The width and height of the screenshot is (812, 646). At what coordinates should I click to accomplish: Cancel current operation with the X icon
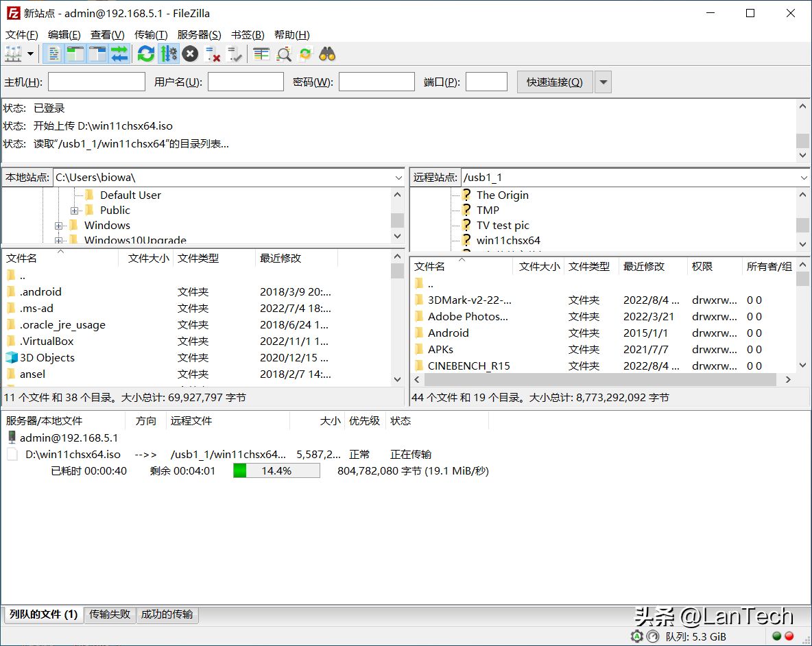(x=190, y=54)
